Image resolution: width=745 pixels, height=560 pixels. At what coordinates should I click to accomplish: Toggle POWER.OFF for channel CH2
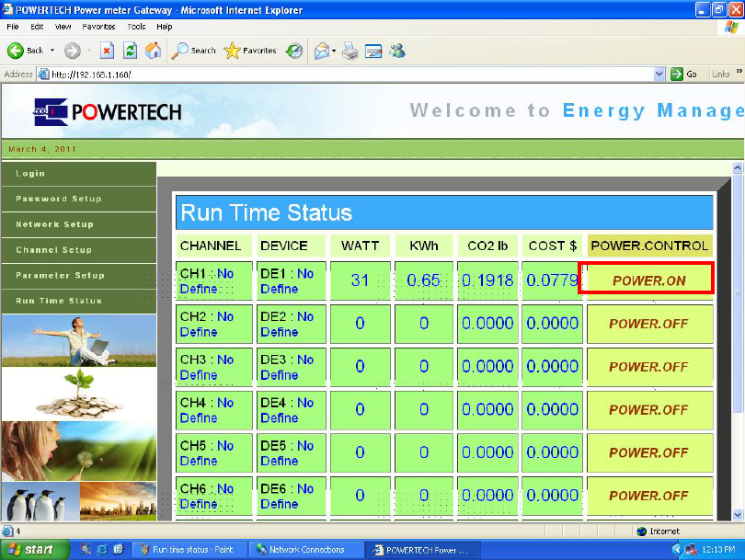tap(649, 324)
